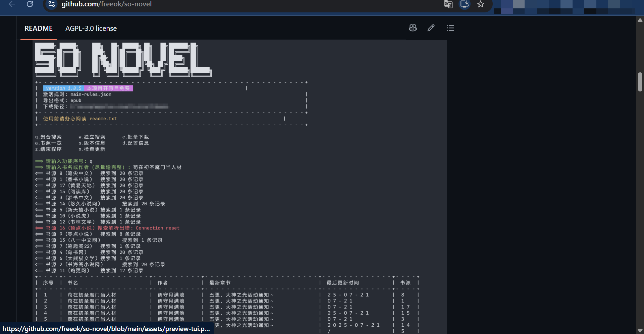
Task: Click the "z.结束程序" menu option text
Action: pyautogui.click(x=48, y=149)
